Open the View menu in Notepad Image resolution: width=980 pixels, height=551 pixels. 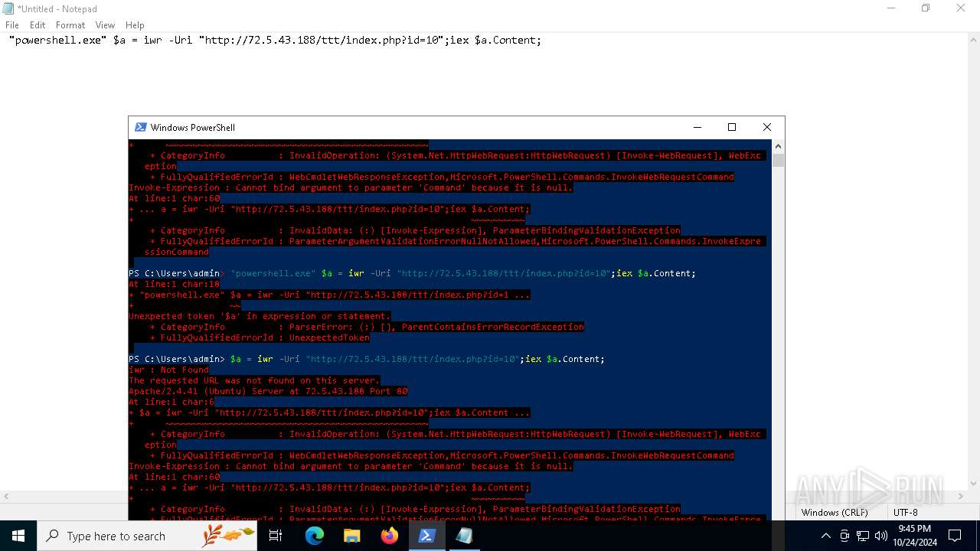(105, 25)
